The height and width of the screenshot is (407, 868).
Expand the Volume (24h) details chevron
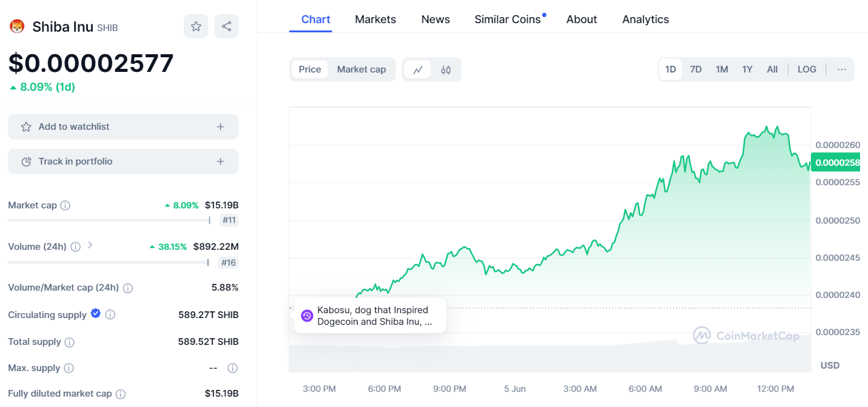[90, 245]
